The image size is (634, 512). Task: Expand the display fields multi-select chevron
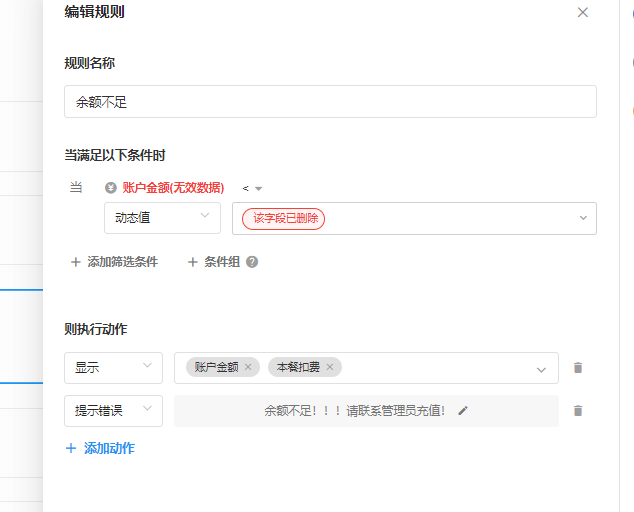click(542, 369)
